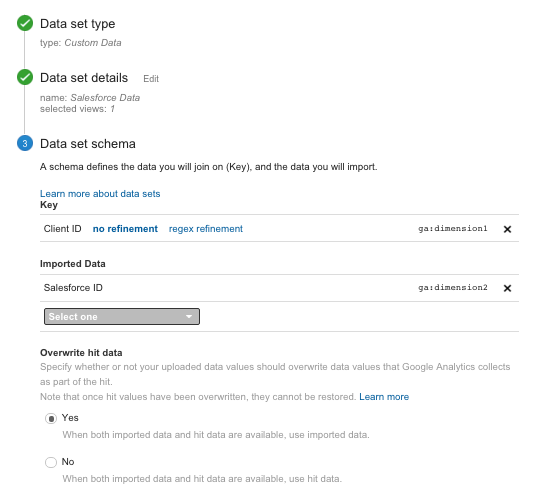Remove the Salesforce ID row with its X

pos(507,288)
